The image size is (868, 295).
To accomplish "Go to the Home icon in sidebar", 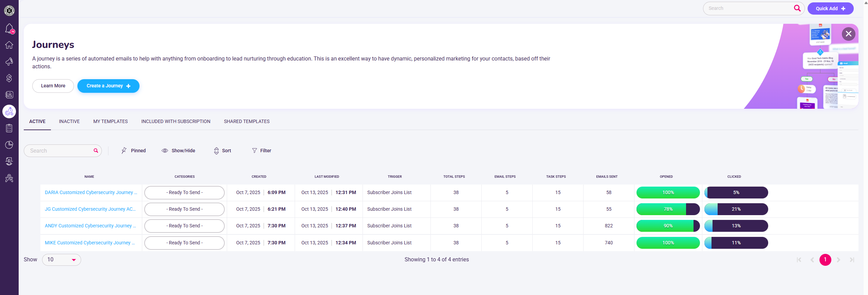I will [x=9, y=45].
